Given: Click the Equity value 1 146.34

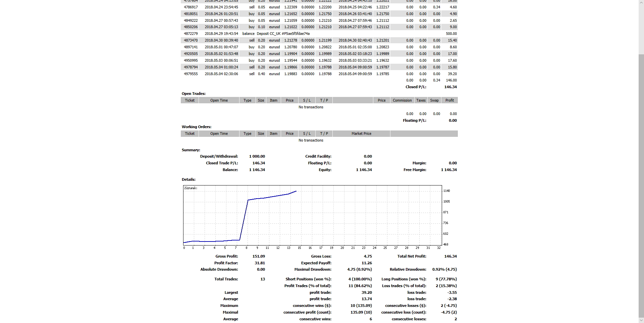Looking at the screenshot, I should [364, 170].
